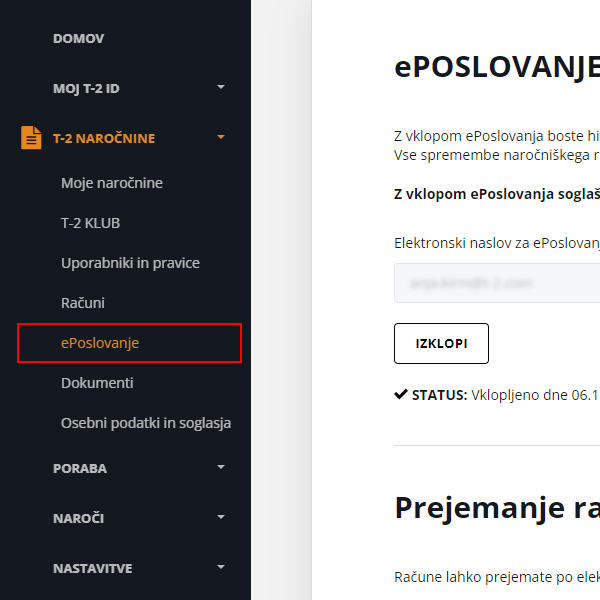Collapse the T-2 Naročnine arrow

point(221,138)
